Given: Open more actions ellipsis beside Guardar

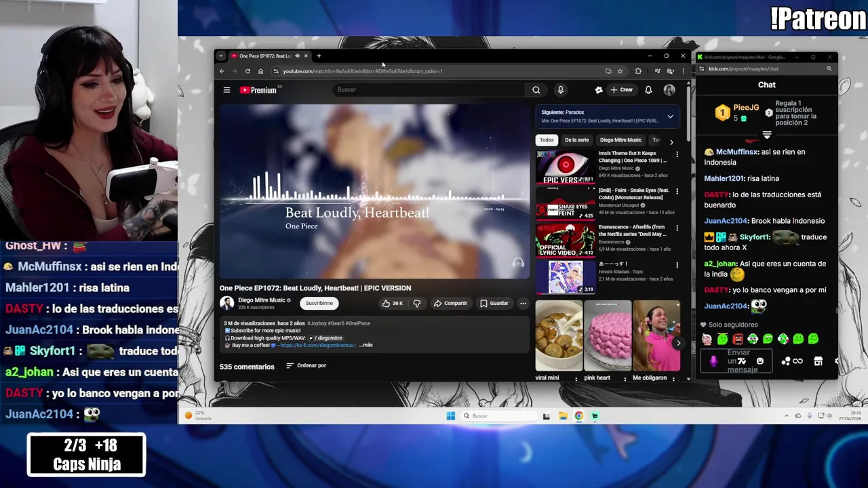Looking at the screenshot, I should tap(523, 303).
